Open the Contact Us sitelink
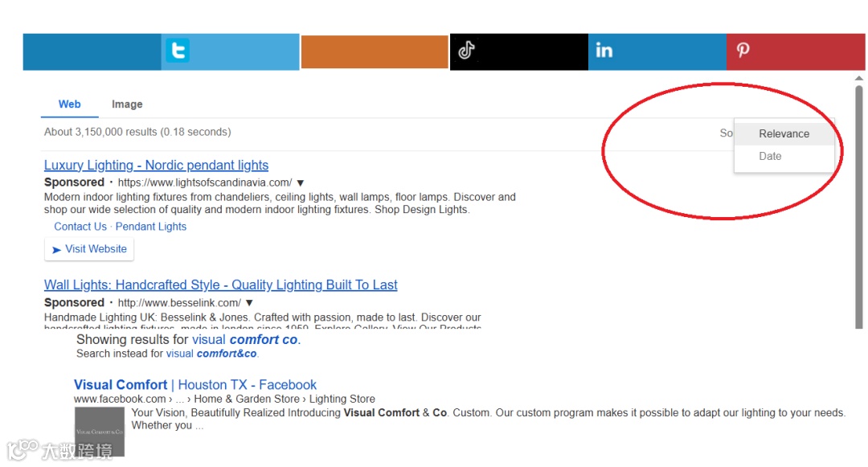This screenshot has height=467, width=868. (x=80, y=227)
